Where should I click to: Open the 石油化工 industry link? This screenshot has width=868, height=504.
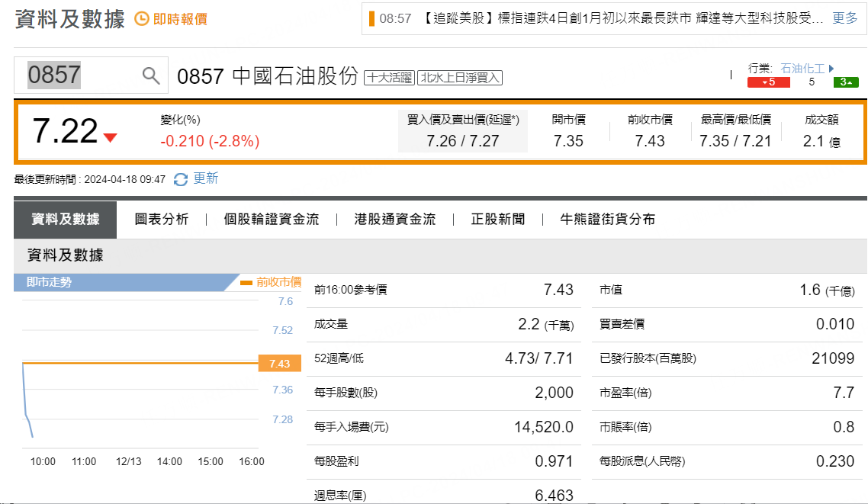[802, 69]
